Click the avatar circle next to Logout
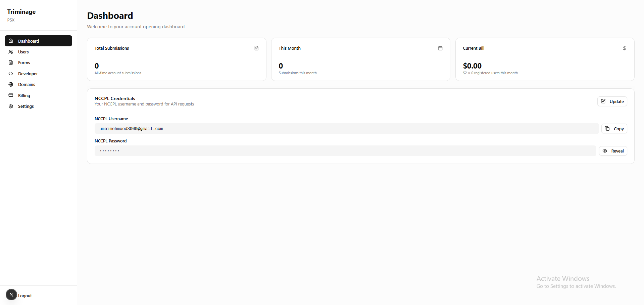The width and height of the screenshot is (644, 305). [x=11, y=295]
